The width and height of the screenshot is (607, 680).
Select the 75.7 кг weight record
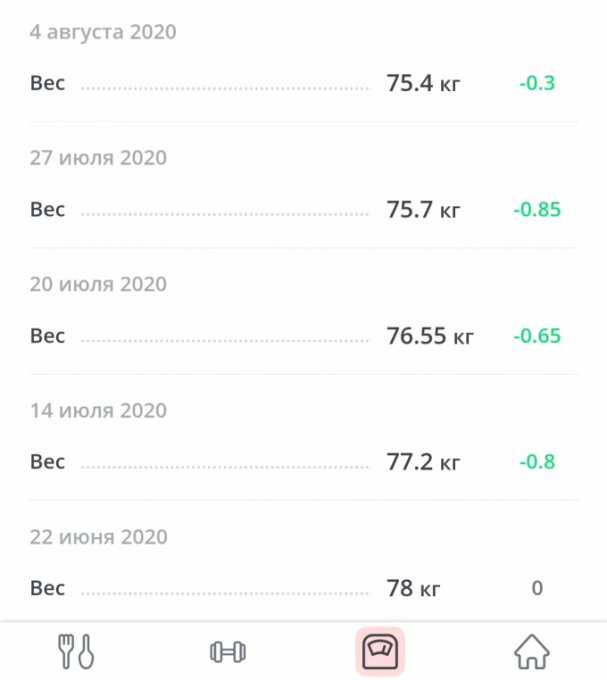[x=423, y=210]
